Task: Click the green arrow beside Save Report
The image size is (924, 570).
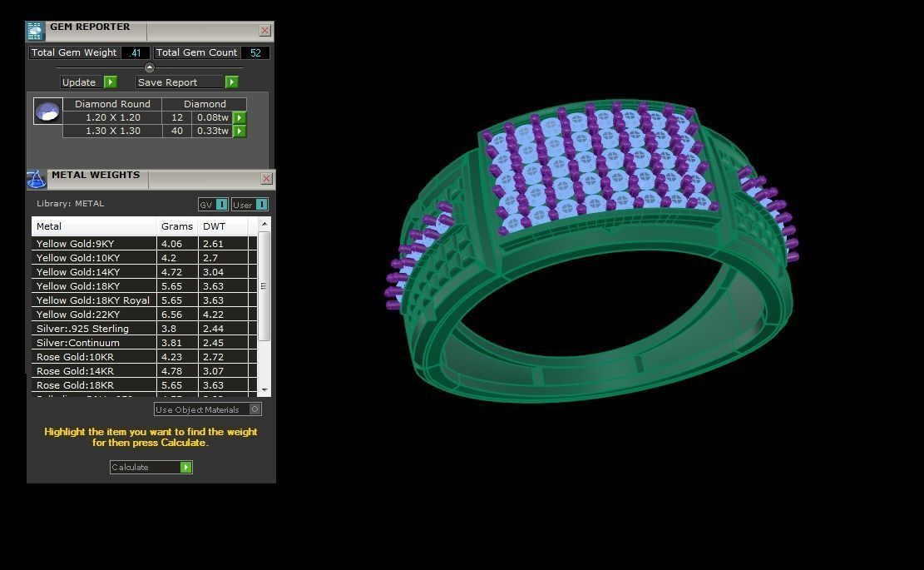Action: point(231,82)
